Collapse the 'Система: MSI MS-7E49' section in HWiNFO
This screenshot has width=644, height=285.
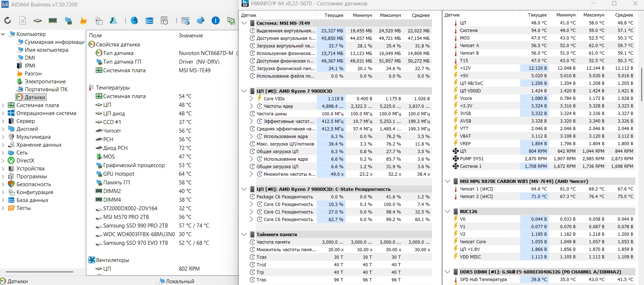coord(244,23)
